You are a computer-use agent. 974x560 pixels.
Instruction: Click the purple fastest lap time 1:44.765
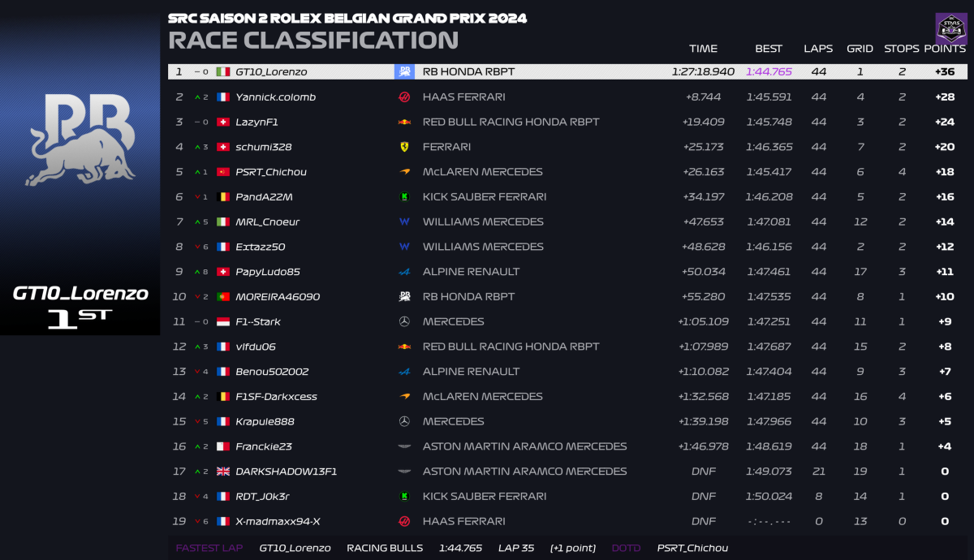click(x=769, y=72)
